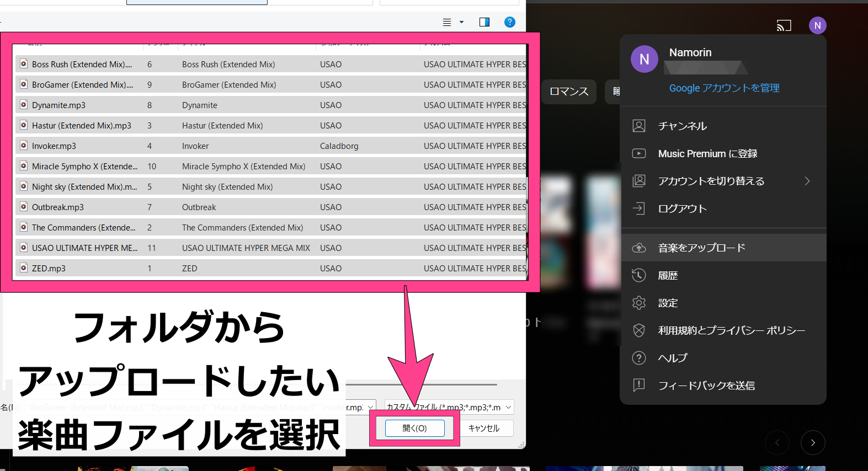
Task: Select Hastur (Extended Mix).mp3 file
Action: (x=271, y=126)
